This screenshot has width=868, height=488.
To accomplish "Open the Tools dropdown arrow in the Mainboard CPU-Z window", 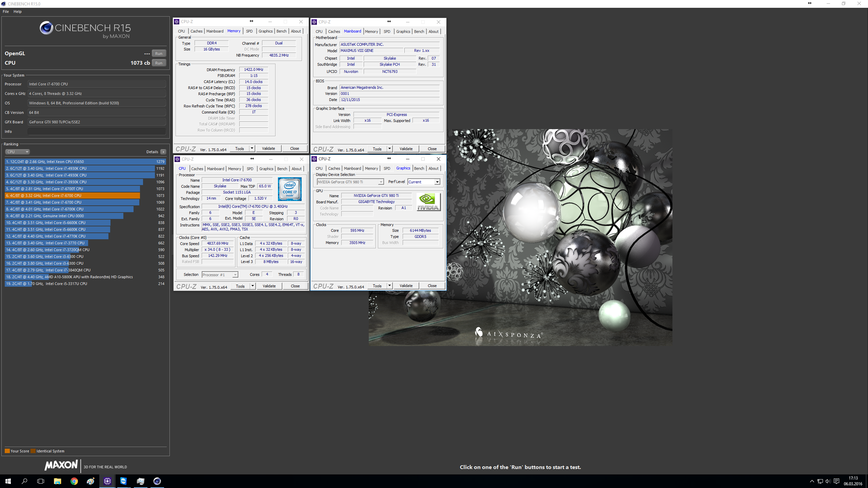I will point(389,149).
